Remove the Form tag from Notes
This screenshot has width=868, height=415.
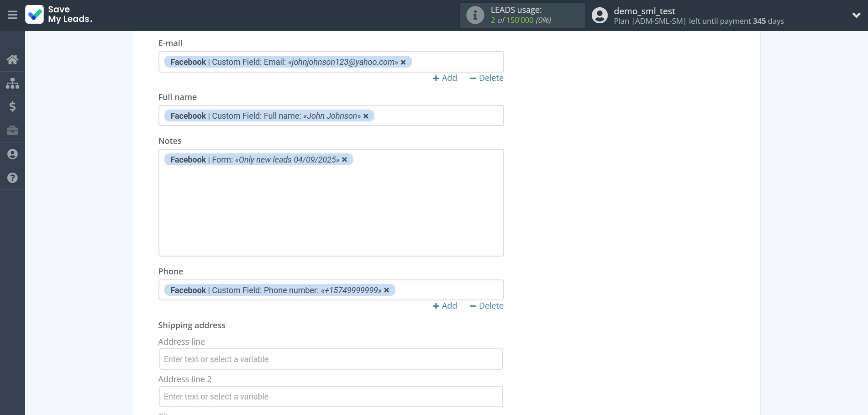point(345,159)
